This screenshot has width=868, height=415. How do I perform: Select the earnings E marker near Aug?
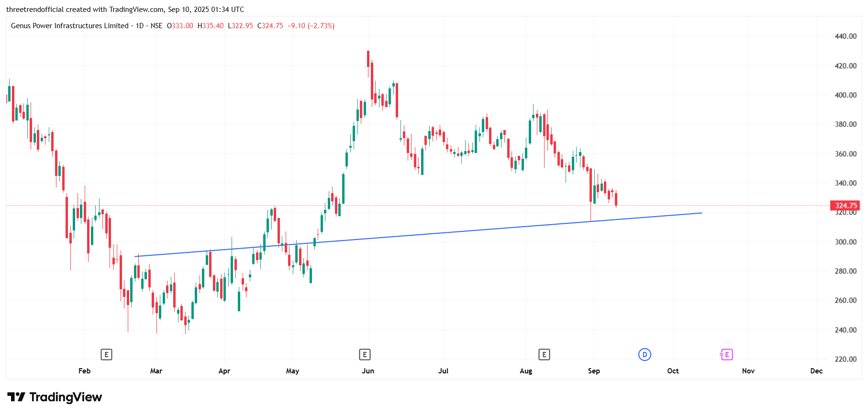click(x=544, y=354)
